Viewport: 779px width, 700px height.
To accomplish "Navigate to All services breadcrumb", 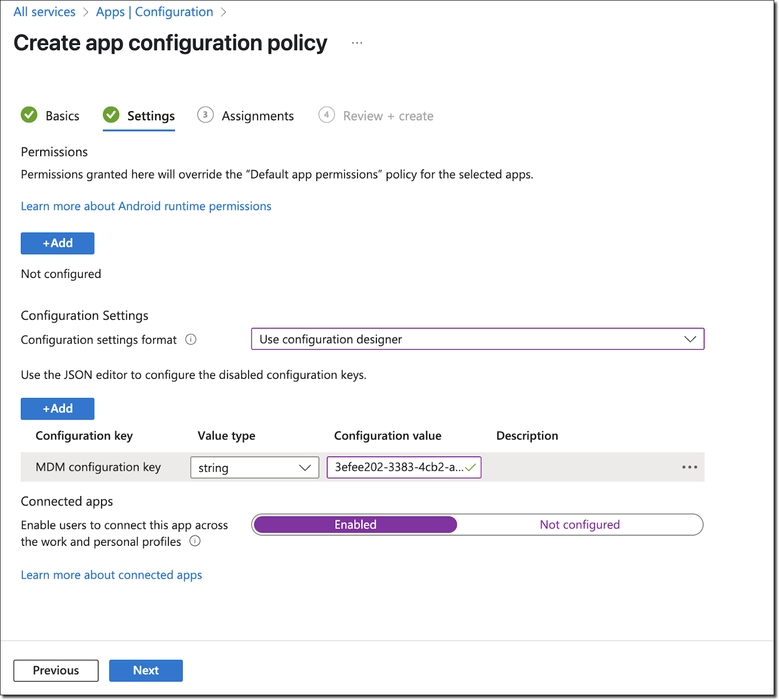I will click(x=44, y=12).
